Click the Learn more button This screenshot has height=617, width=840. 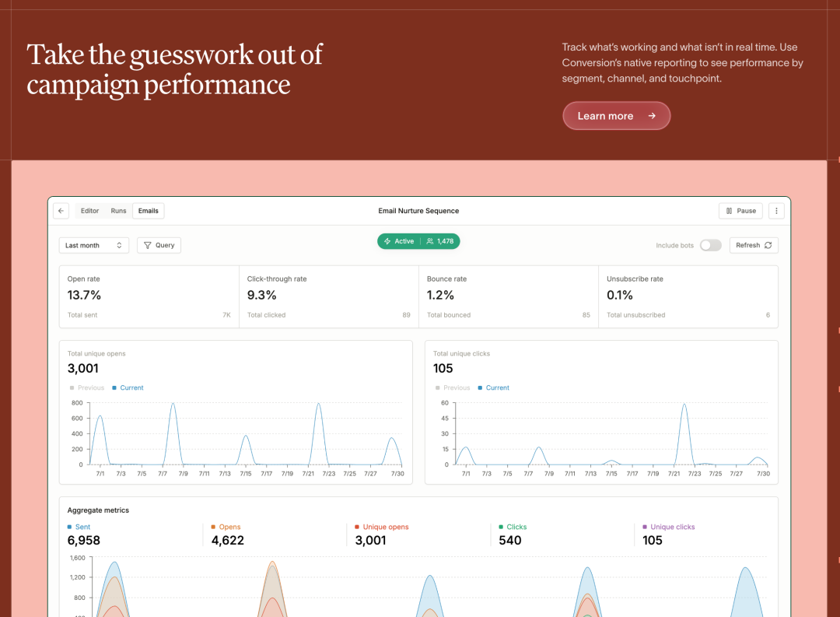click(617, 116)
